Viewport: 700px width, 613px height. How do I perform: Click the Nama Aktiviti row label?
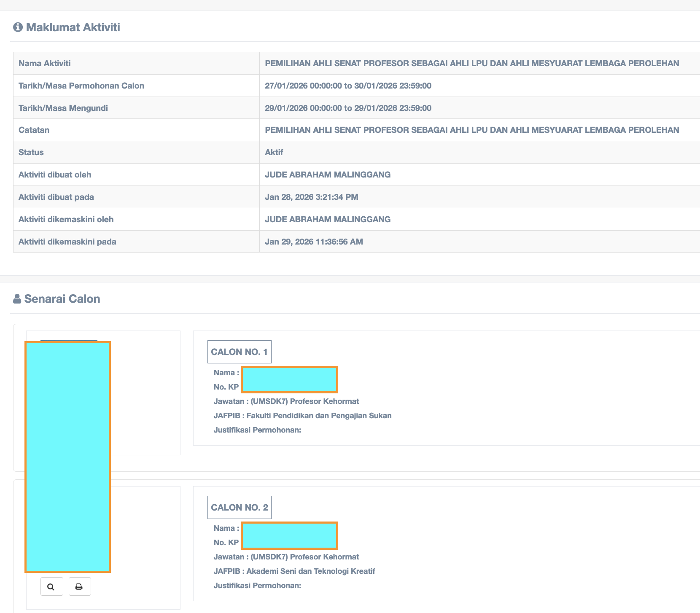click(45, 64)
